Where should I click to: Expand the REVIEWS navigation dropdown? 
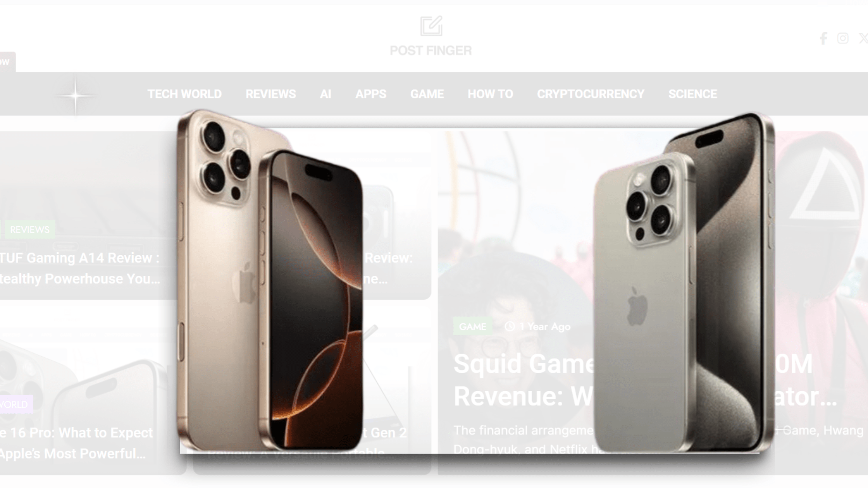[270, 94]
